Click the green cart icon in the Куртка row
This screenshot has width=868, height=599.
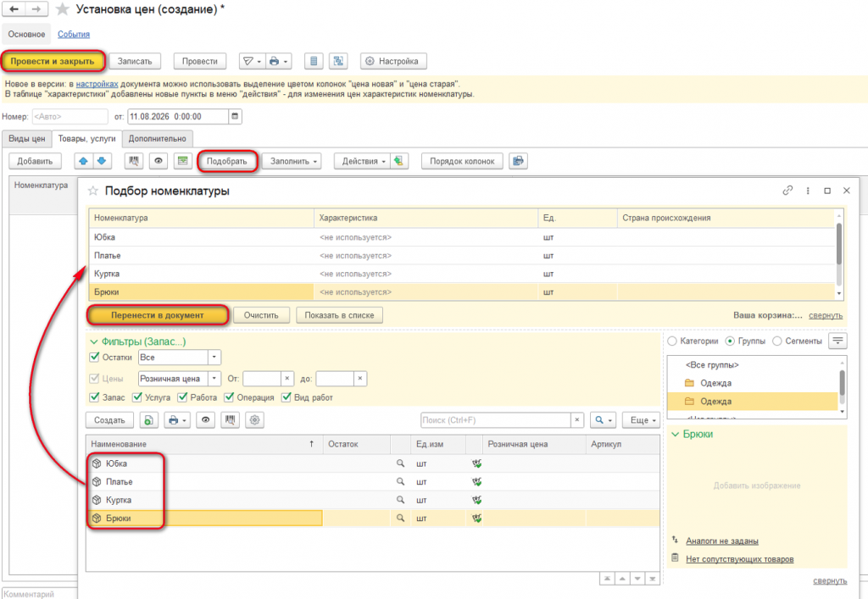(x=476, y=500)
